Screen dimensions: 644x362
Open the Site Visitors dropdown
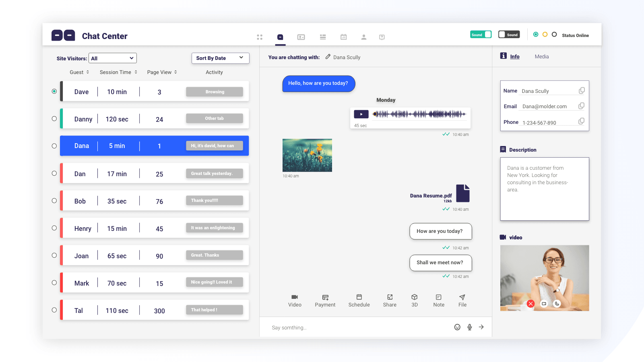(x=112, y=58)
